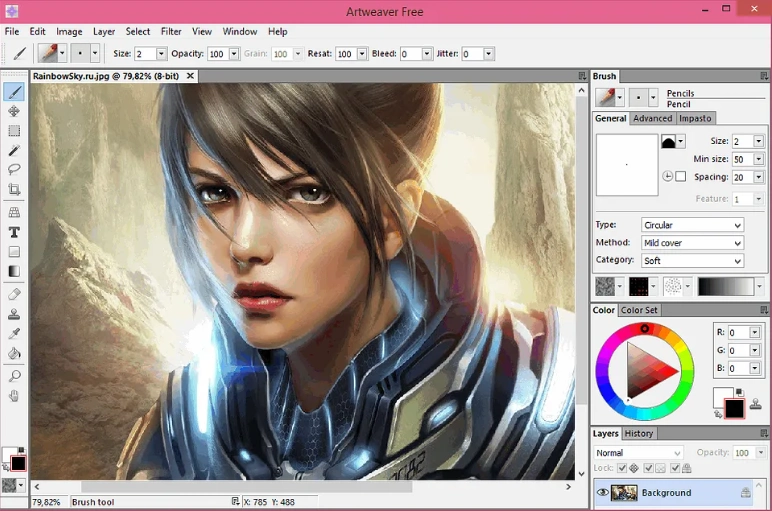Screen dimensions: 772x511
Task: Click the clone color stamp icon in Color panel
Action: [756, 405]
